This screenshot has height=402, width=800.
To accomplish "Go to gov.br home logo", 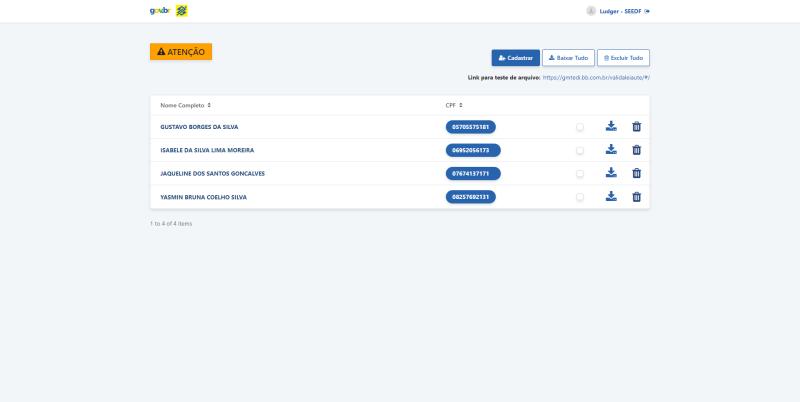I will pyautogui.click(x=158, y=11).
